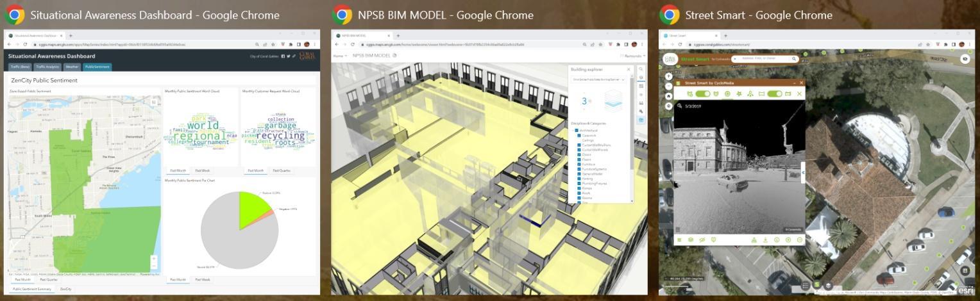Toggle first green switch in CycloMedia toolbar
The height and width of the screenshot is (301, 980).
[x=703, y=94]
